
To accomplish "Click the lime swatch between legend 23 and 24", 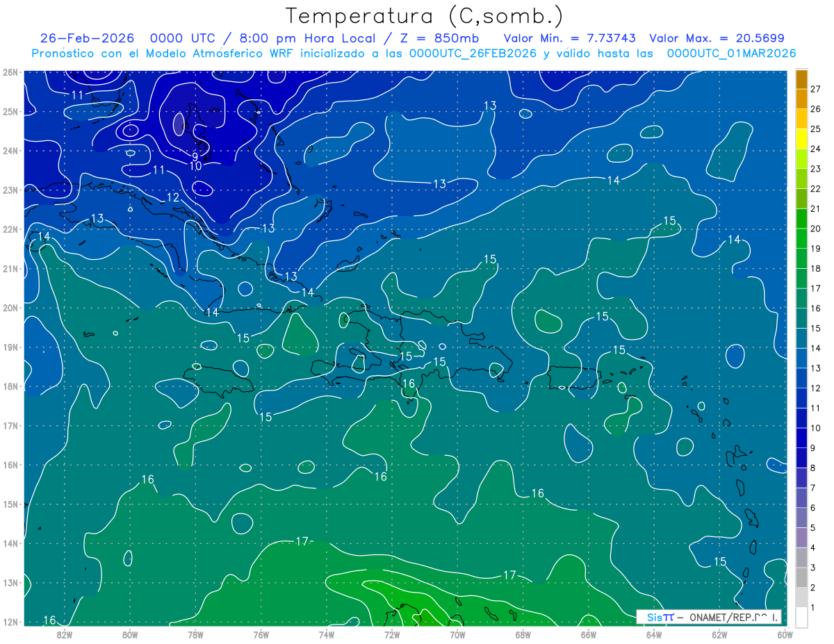I will [801, 159].
